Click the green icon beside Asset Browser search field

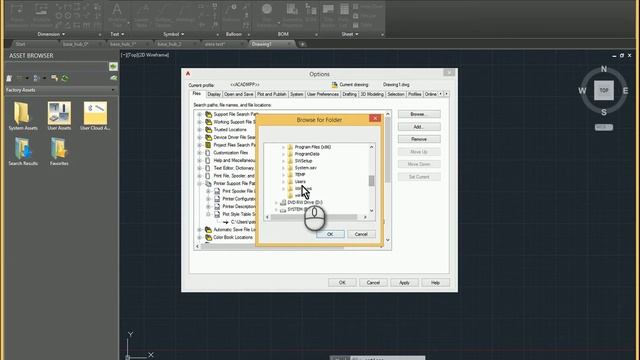[x=113, y=66]
